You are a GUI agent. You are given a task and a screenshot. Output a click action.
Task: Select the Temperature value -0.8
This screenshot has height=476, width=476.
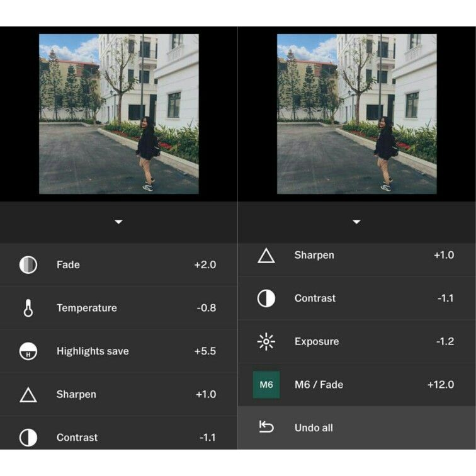[x=207, y=308]
